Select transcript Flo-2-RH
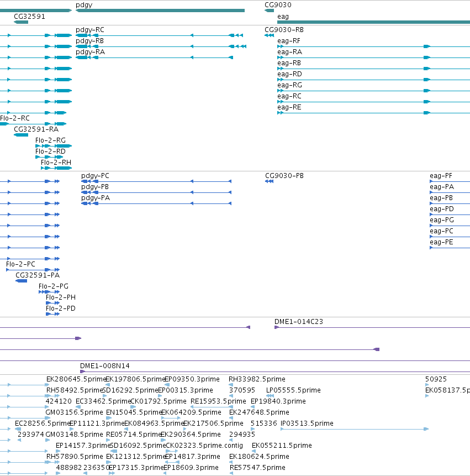This screenshot has height=476, width=470. [x=56, y=168]
